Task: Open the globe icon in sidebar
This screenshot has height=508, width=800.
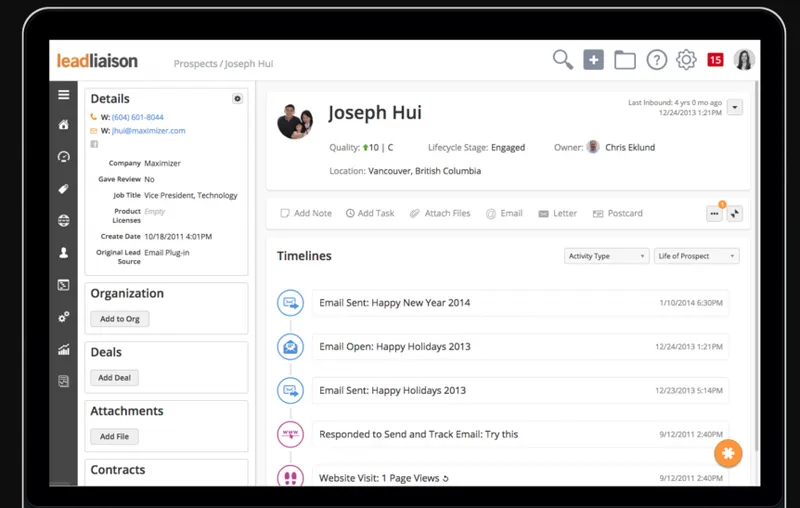Action: click(x=64, y=220)
